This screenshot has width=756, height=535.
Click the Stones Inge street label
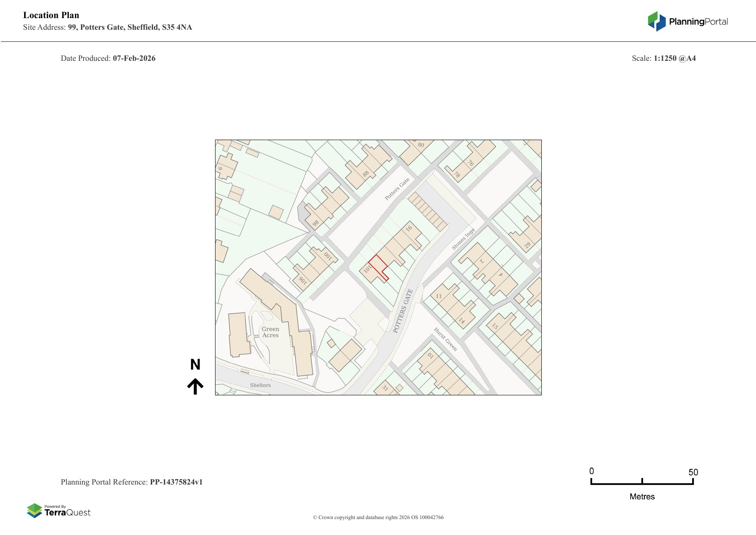pos(463,238)
